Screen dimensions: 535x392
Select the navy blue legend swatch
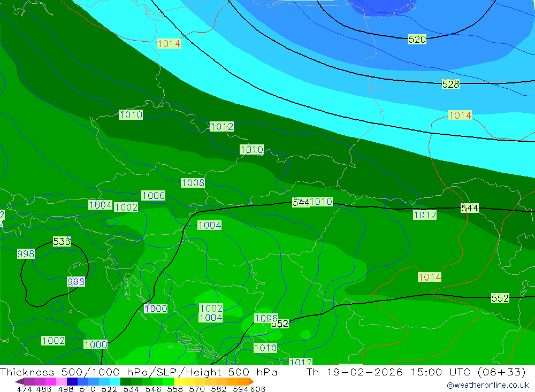click(x=72, y=381)
